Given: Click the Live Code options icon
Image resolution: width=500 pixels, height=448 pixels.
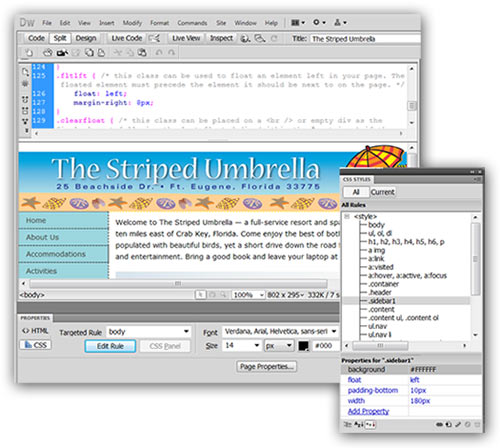Looking at the screenshot, I should (x=154, y=38).
